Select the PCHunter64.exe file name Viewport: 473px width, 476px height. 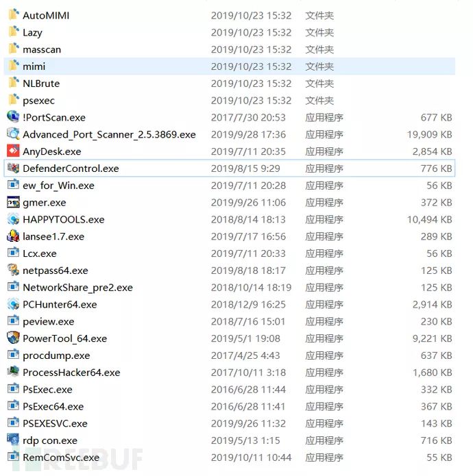pyautogui.click(x=60, y=305)
